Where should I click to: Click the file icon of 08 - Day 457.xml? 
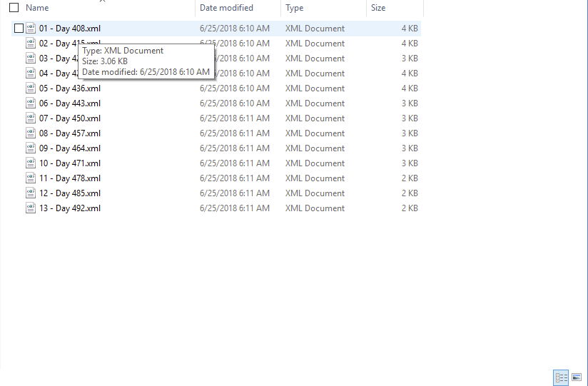pos(31,133)
